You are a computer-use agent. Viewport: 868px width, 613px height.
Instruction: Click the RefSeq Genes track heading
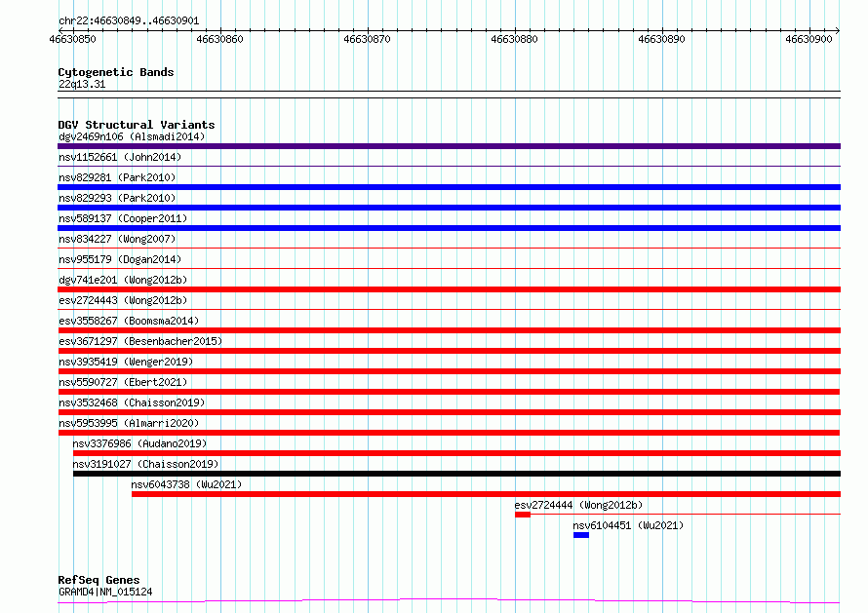[x=99, y=580]
